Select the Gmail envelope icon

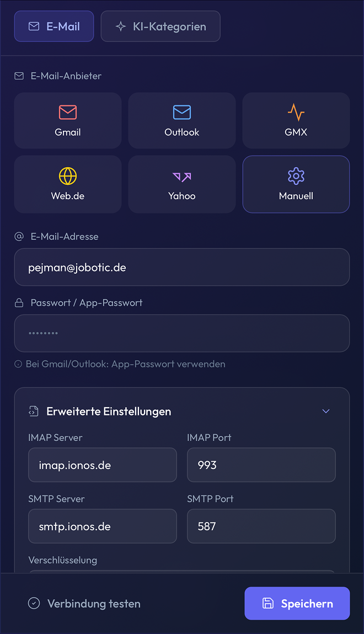[x=68, y=112]
